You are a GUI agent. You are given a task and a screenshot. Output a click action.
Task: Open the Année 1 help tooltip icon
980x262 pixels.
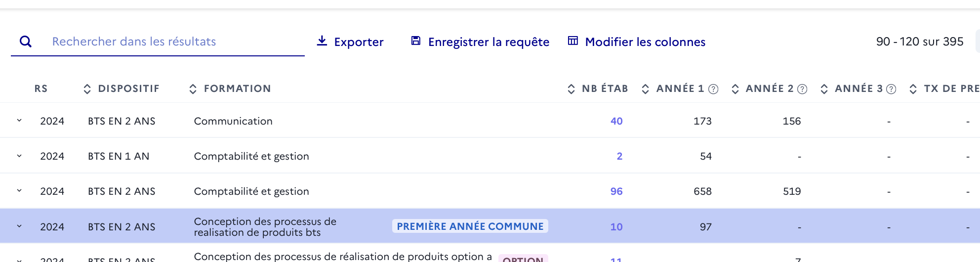pyautogui.click(x=713, y=89)
